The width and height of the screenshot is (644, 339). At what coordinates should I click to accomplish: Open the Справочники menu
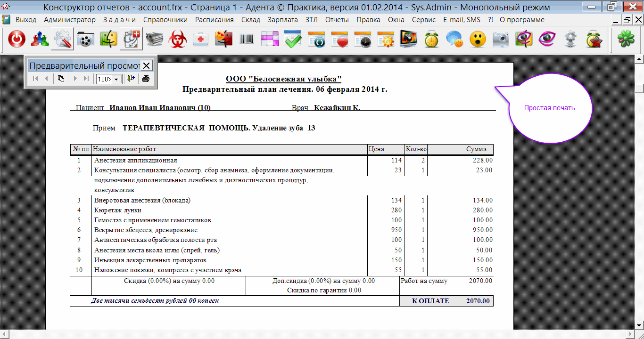(165, 20)
